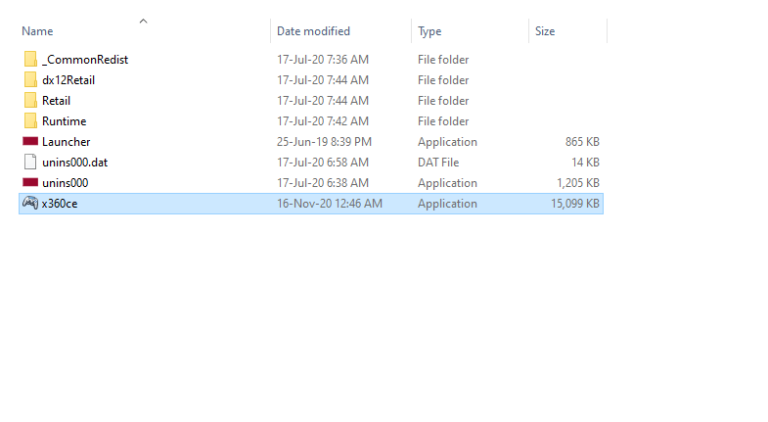Select the _CommonRedist file name
768x422 pixels.
[x=85, y=60]
